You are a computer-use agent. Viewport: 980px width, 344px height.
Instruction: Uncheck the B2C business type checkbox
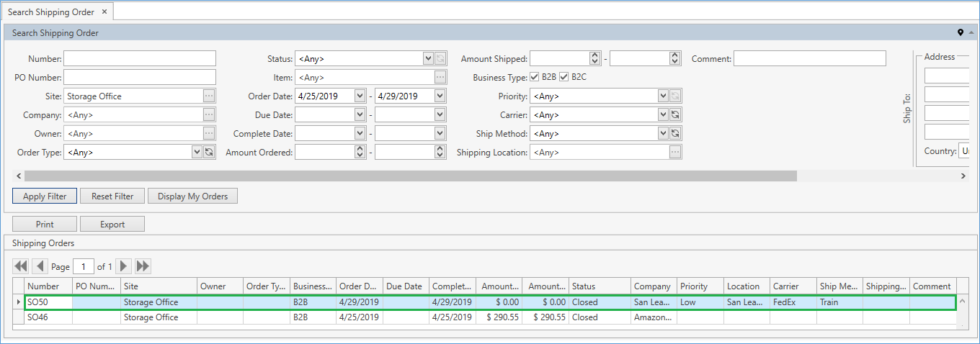tap(564, 78)
